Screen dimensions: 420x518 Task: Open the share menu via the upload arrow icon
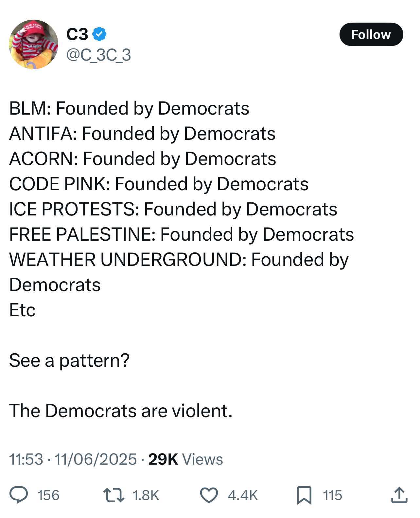tap(399, 495)
